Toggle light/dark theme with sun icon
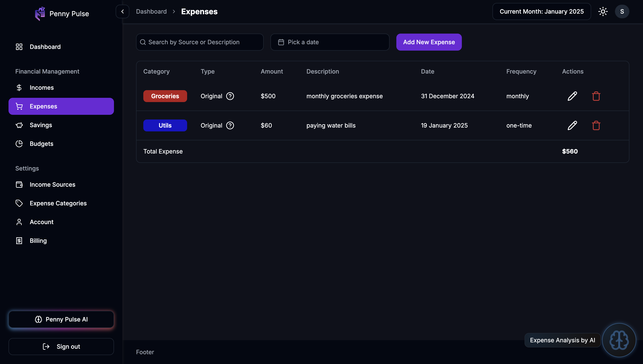 (603, 11)
